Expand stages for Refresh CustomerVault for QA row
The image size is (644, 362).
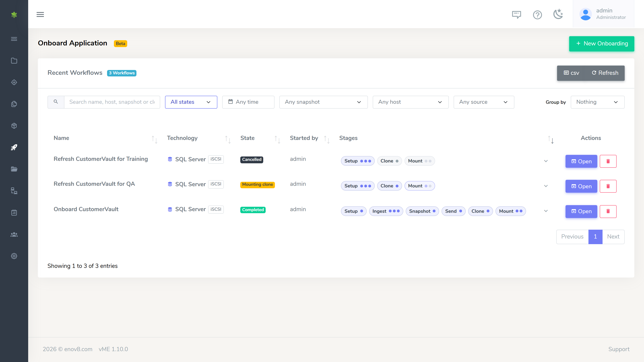(x=546, y=186)
